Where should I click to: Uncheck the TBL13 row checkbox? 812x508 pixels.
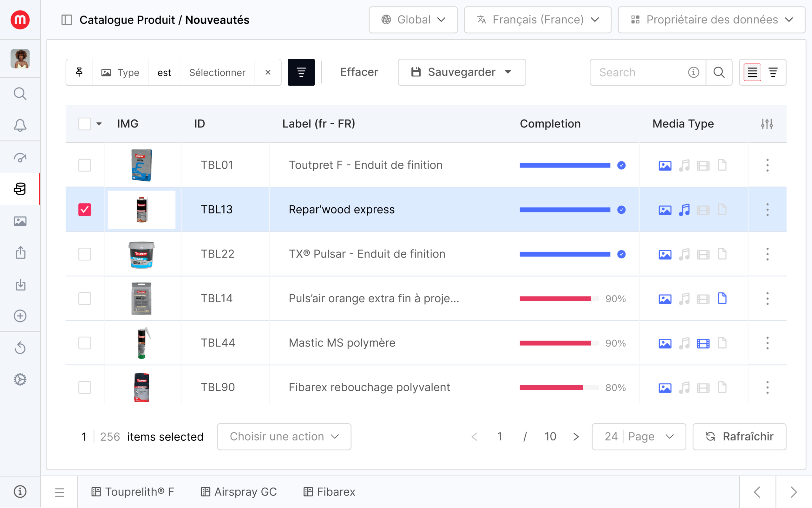tap(84, 210)
